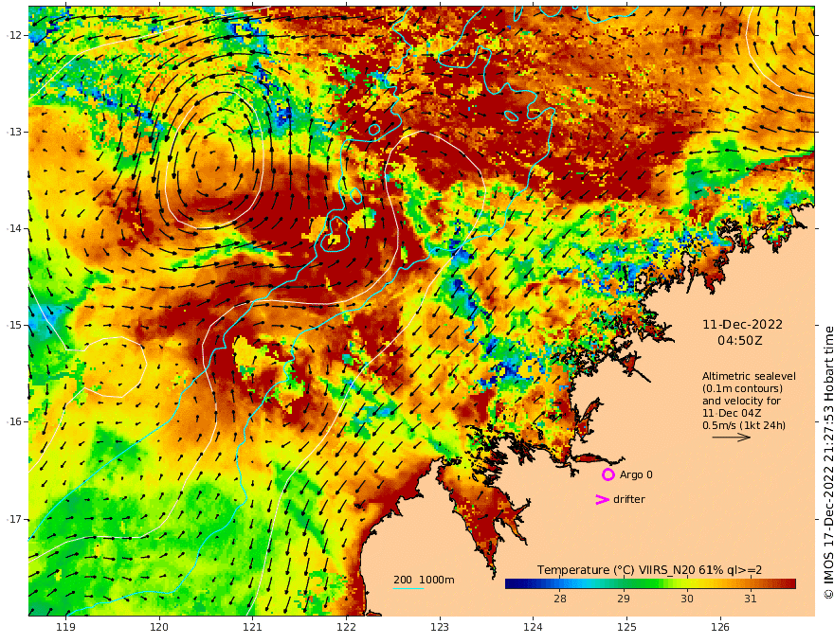Click the 0.5m/s reference velocity arrow

coord(732,438)
